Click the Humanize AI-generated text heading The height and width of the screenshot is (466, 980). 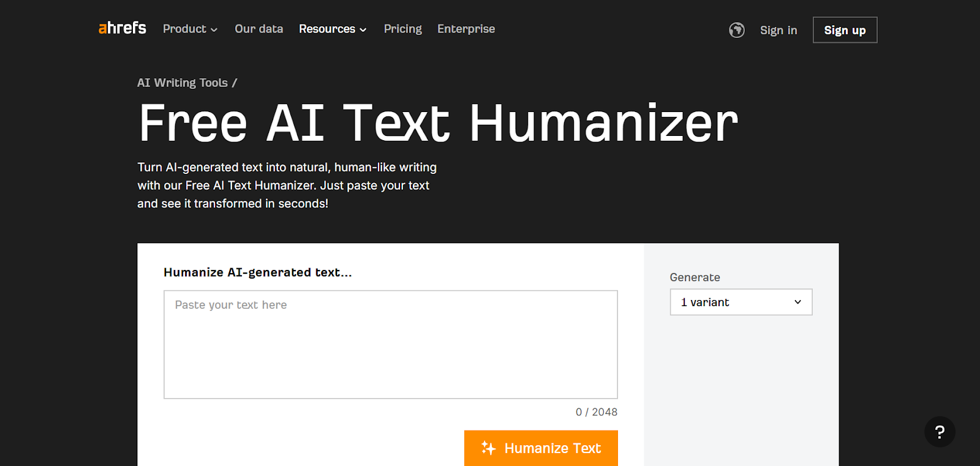coord(258,272)
